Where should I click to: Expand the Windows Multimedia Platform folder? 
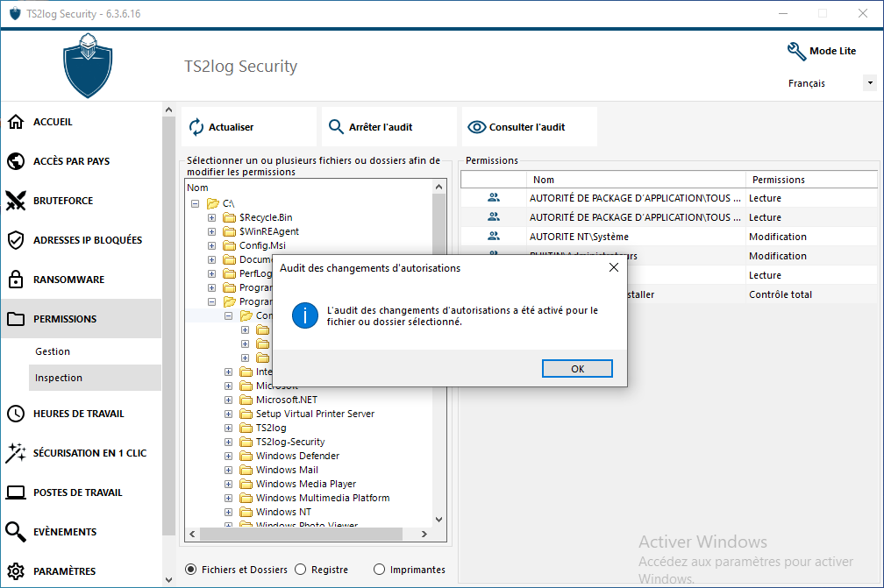(x=229, y=498)
